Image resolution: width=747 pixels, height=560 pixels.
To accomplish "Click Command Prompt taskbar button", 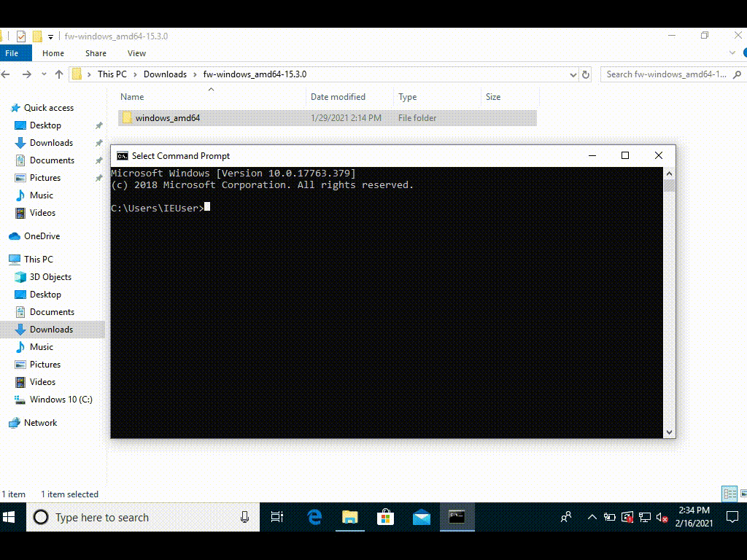I will [457, 517].
